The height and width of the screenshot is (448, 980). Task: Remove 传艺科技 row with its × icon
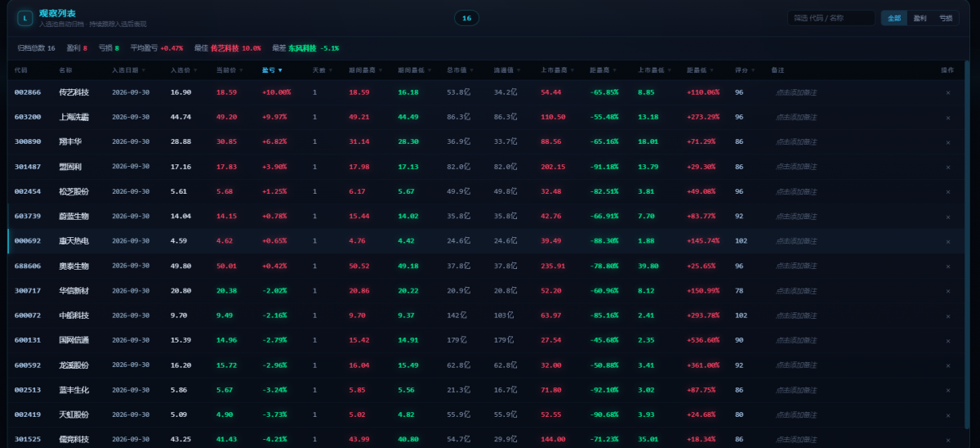tap(947, 92)
